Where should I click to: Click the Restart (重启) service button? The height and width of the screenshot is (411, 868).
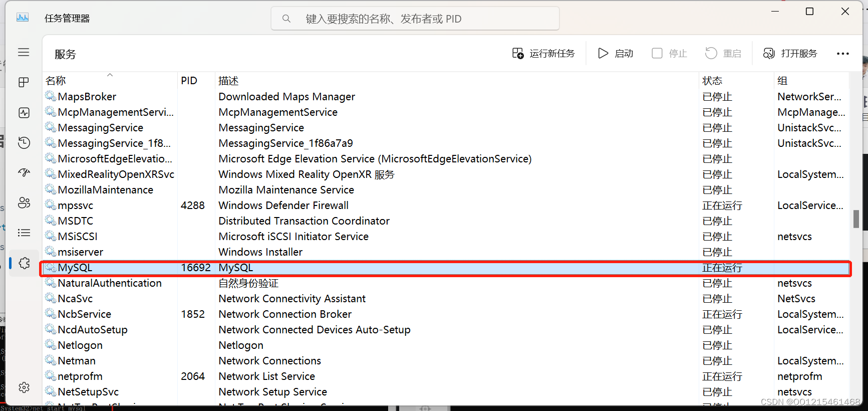[723, 54]
